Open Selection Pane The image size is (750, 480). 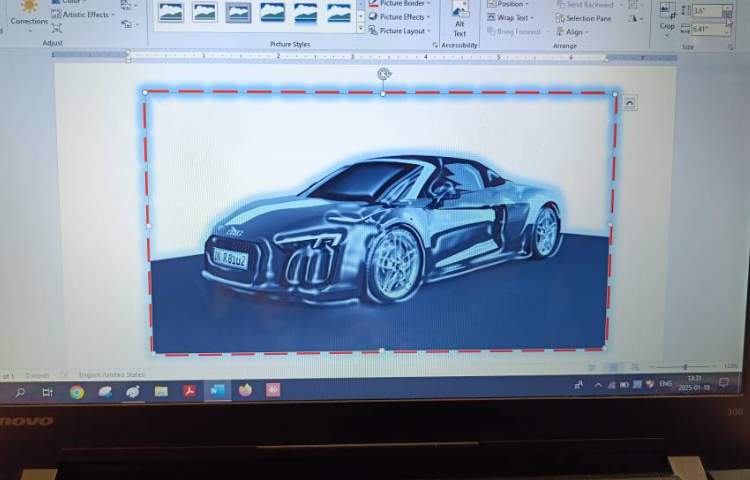click(584, 18)
